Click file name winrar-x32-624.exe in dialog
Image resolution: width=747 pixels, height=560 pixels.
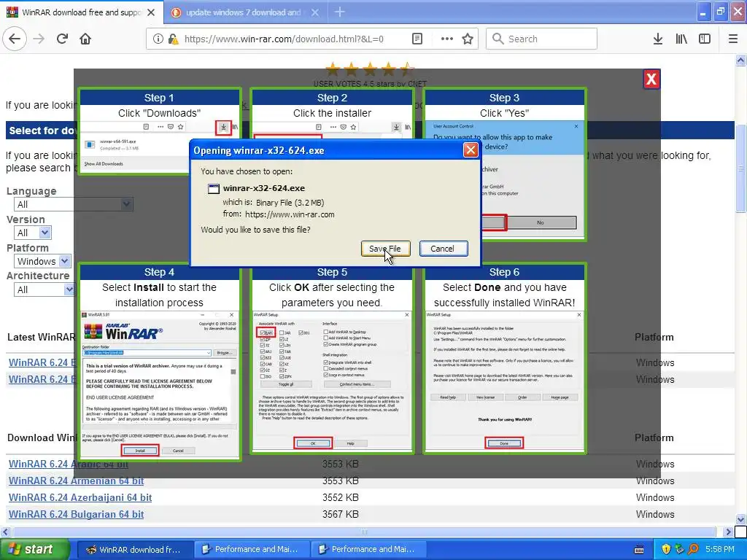(264, 188)
